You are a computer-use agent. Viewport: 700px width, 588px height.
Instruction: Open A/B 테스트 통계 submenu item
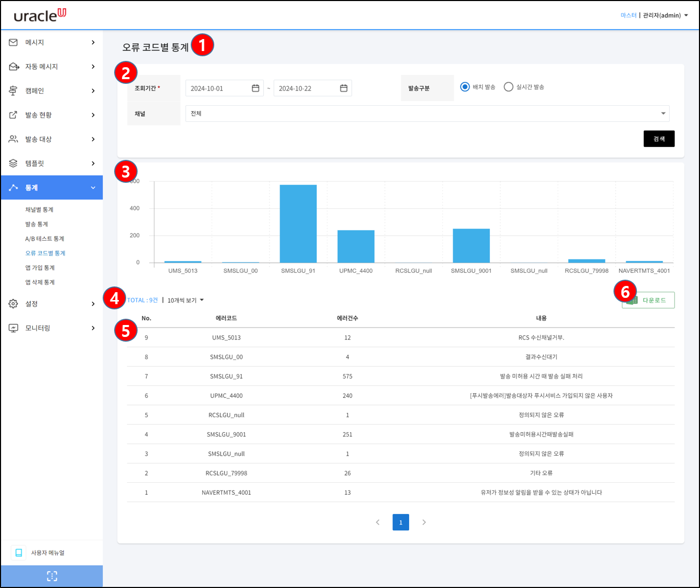45,239
